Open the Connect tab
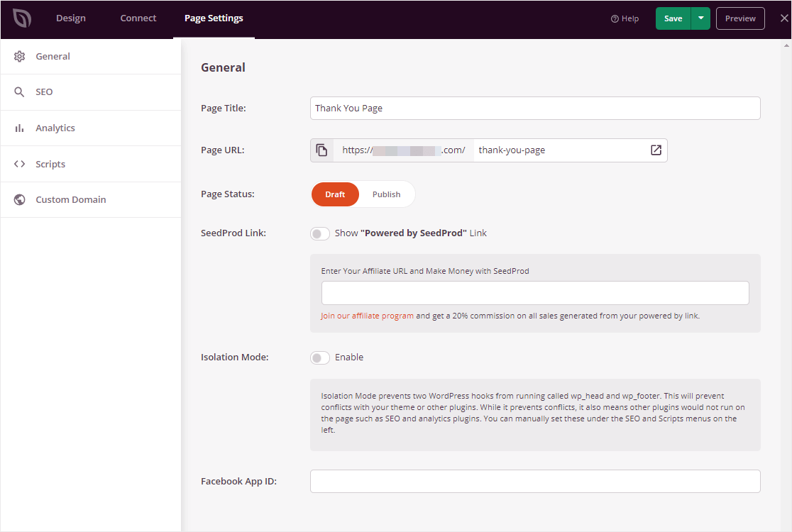The height and width of the screenshot is (532, 792). click(138, 18)
